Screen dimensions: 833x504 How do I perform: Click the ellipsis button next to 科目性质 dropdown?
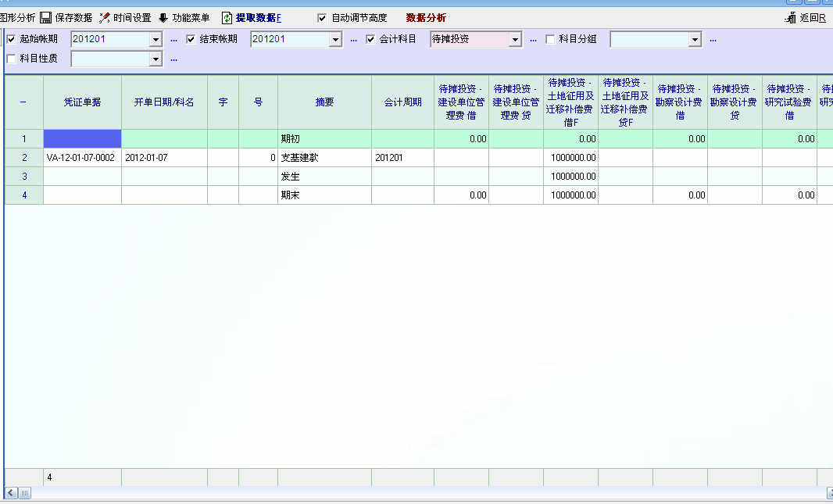173,59
